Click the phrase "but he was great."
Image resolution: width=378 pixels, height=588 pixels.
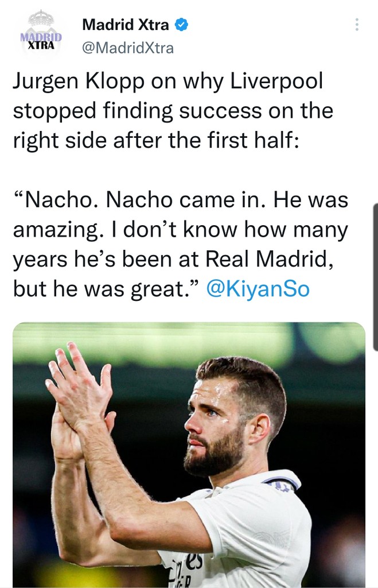106,288
